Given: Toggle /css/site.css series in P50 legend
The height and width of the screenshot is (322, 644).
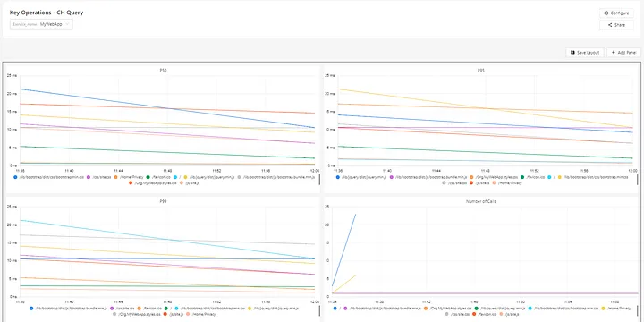Looking at the screenshot, I should pos(99,177).
